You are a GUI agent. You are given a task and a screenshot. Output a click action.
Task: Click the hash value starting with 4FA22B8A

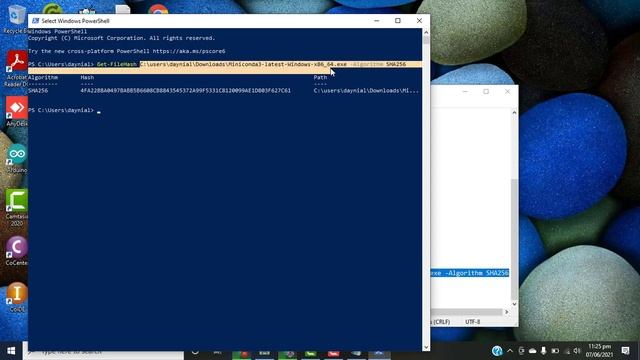(x=186, y=90)
